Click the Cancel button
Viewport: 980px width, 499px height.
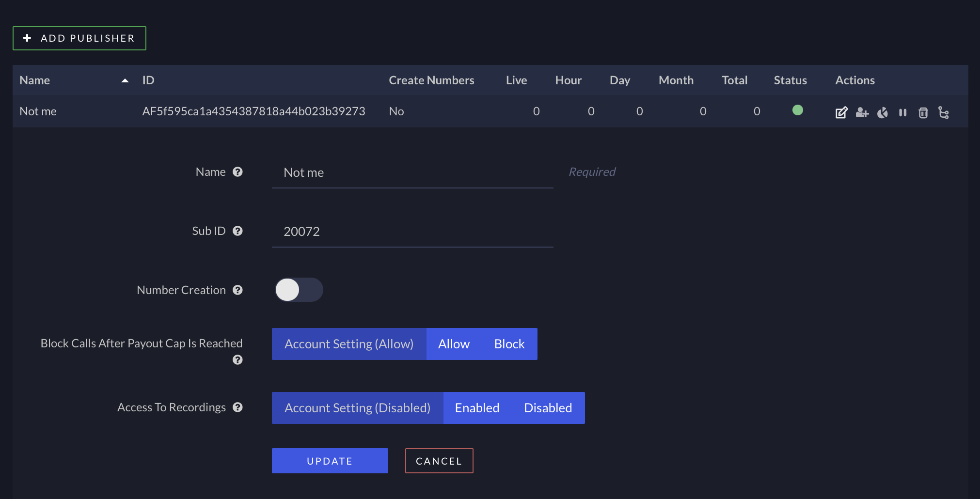[439, 461]
